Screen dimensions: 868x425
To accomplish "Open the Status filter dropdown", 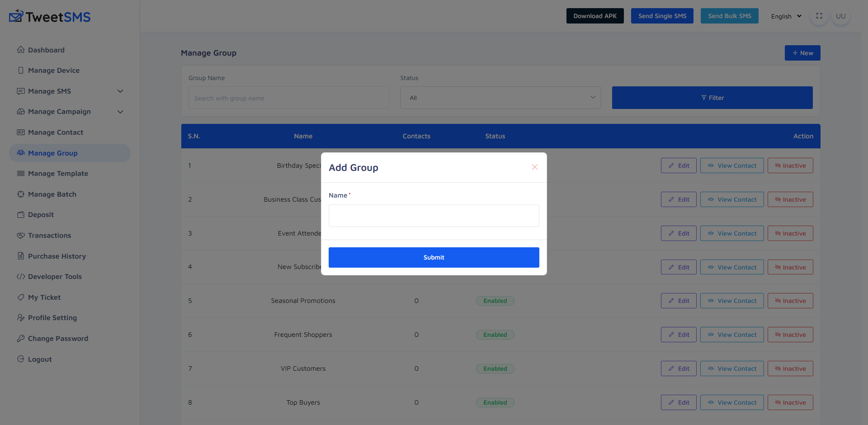I will point(500,97).
